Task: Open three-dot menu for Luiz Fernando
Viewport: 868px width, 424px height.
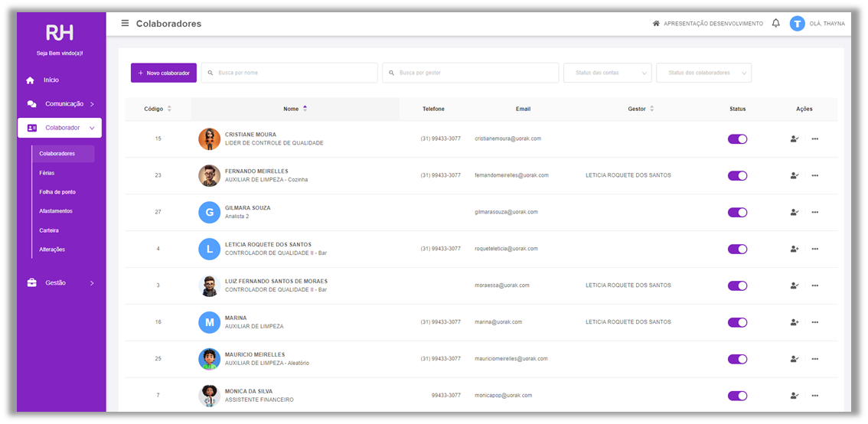Action: tap(815, 285)
